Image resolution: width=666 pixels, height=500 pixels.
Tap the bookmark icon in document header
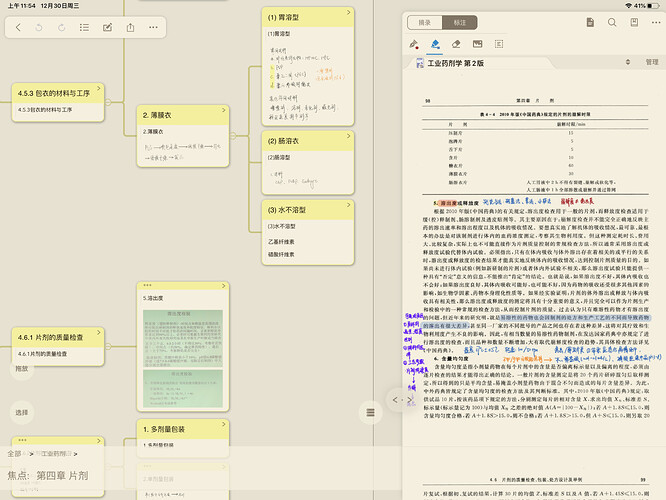click(634, 23)
